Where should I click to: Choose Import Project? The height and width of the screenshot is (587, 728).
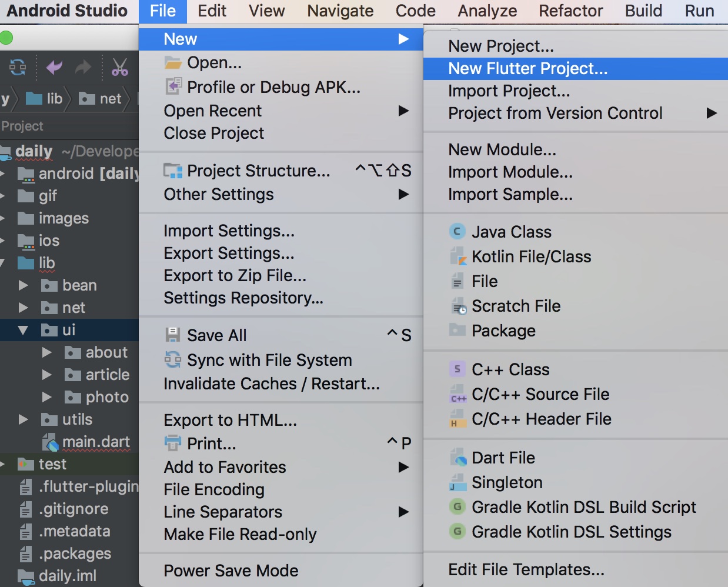(x=576, y=91)
